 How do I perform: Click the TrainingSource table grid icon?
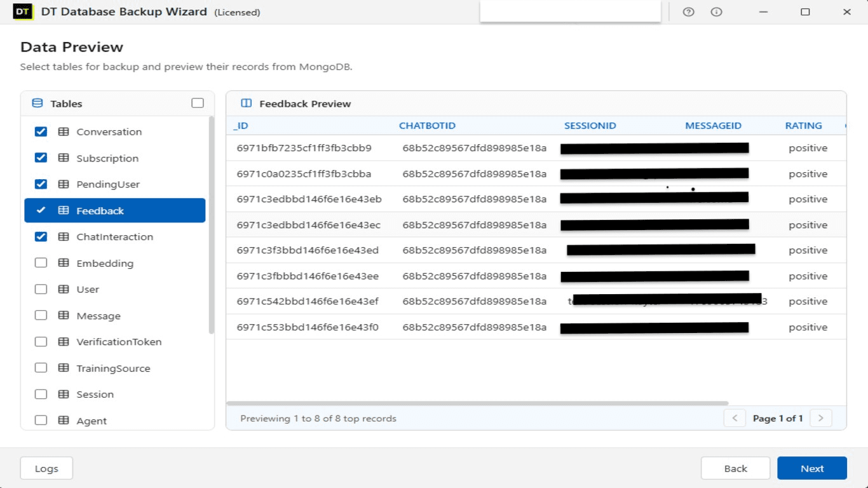64,369
